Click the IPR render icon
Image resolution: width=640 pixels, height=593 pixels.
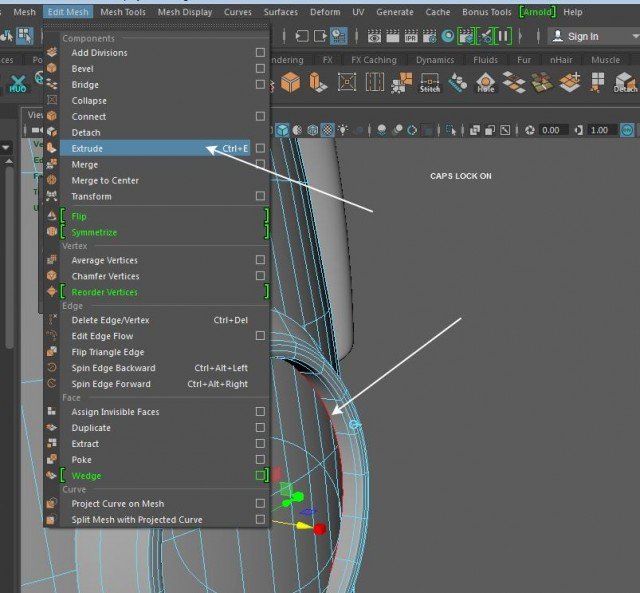coord(411,36)
